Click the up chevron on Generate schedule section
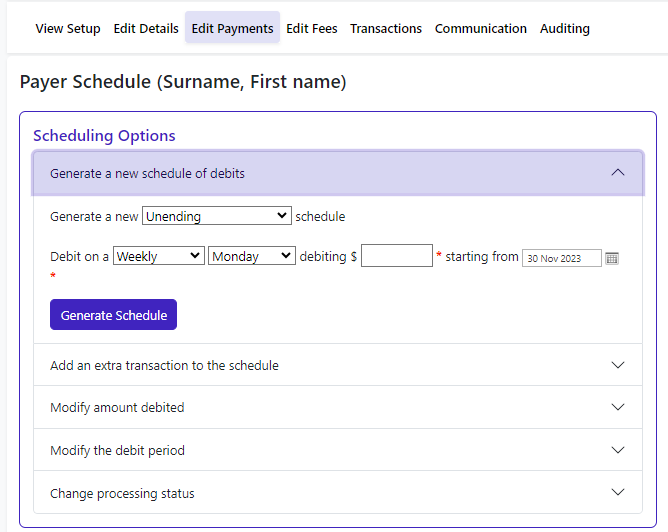 (x=618, y=173)
